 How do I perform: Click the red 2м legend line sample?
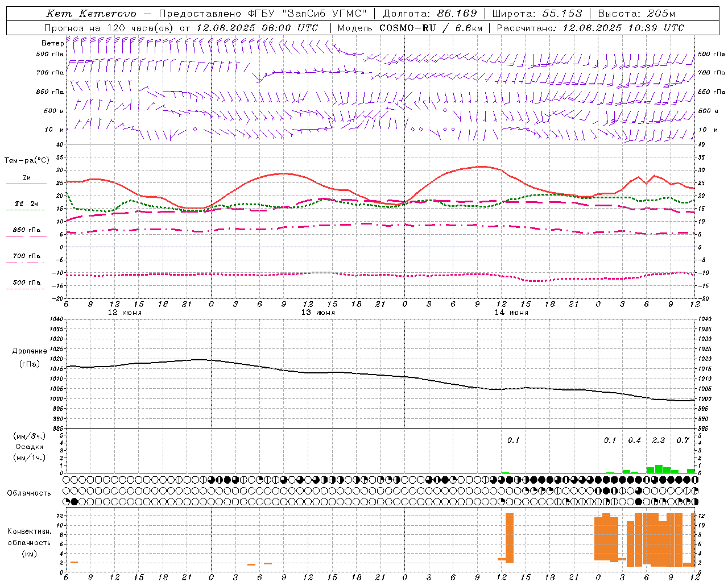point(26,184)
